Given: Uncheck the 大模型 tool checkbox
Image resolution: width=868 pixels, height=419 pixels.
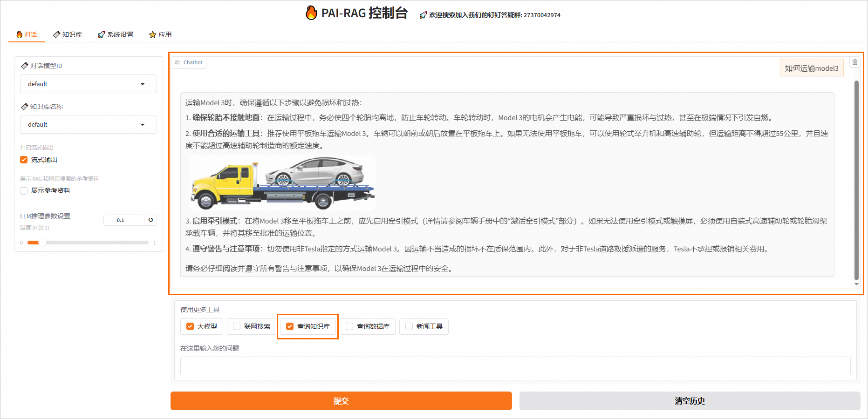Looking at the screenshot, I should coord(190,326).
